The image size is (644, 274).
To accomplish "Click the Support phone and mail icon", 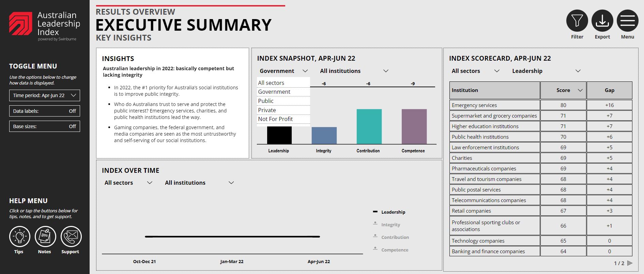I will [71, 237].
